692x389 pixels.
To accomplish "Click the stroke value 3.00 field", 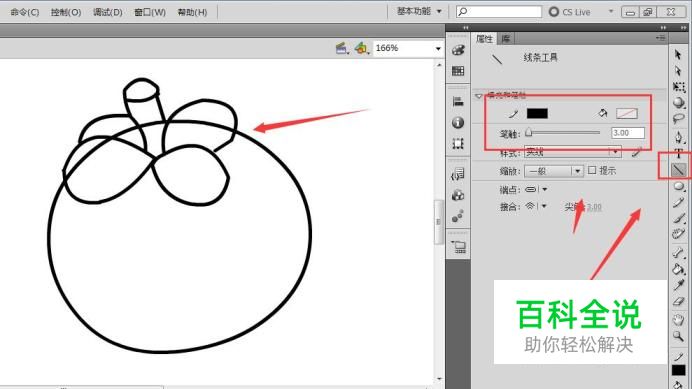I will pyautogui.click(x=628, y=133).
